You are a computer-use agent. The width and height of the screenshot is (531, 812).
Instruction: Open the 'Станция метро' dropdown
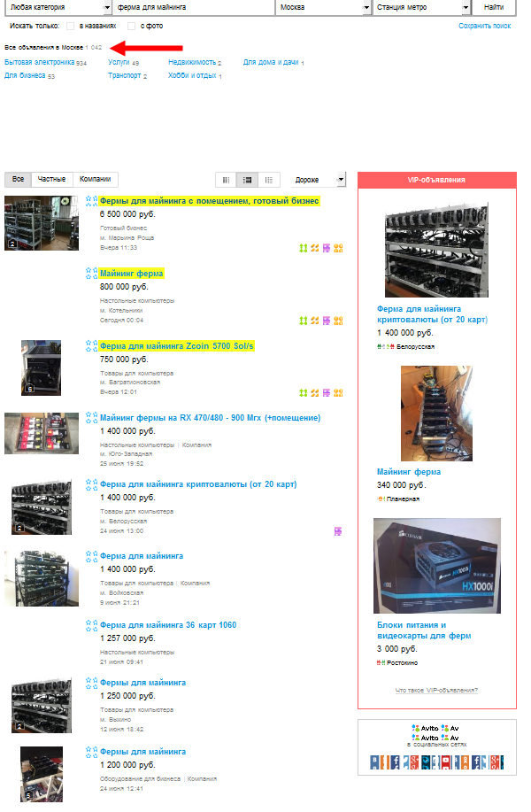point(421,7)
